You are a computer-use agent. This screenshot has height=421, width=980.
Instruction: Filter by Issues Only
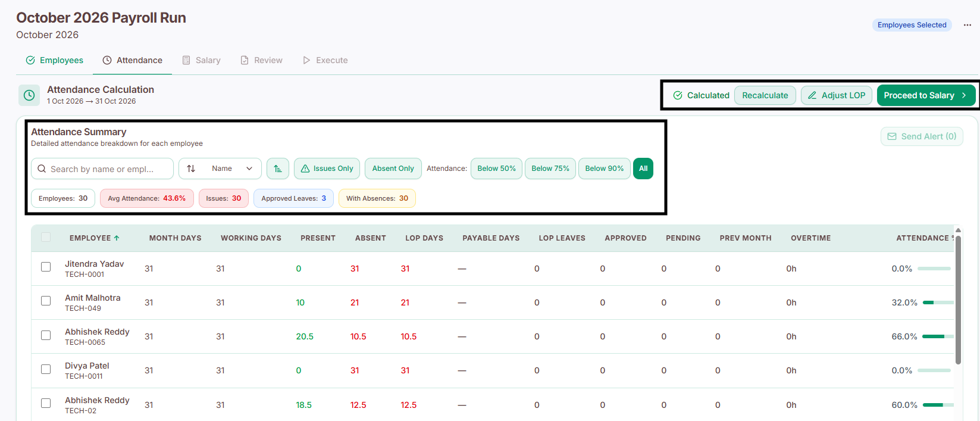pos(327,169)
